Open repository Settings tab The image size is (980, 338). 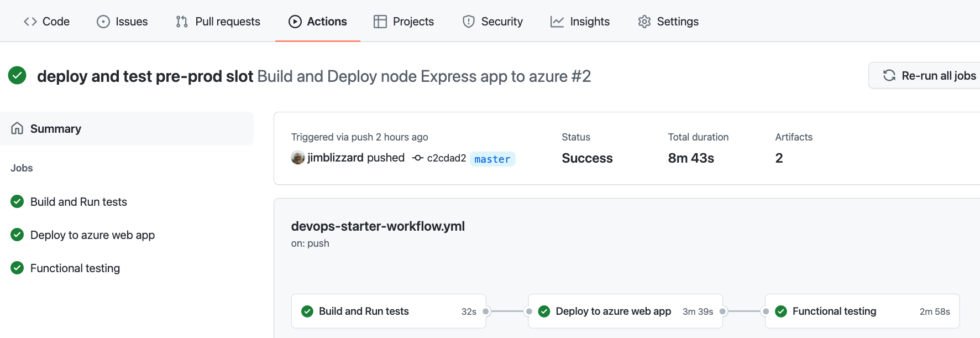point(668,22)
